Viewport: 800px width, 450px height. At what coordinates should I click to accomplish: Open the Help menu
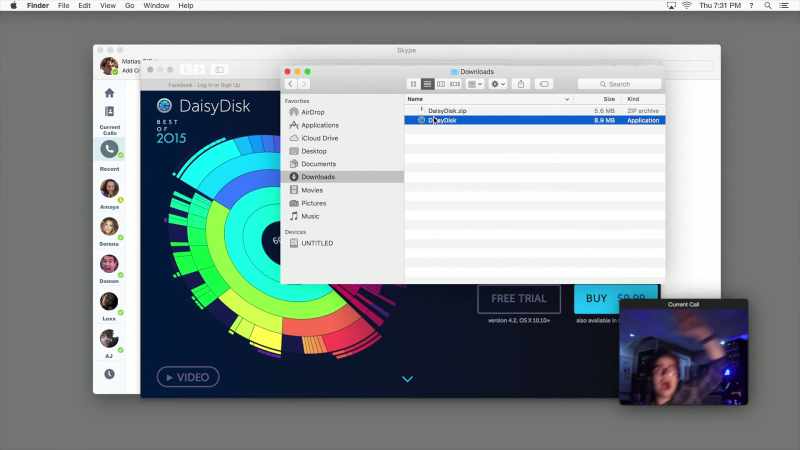tap(186, 6)
